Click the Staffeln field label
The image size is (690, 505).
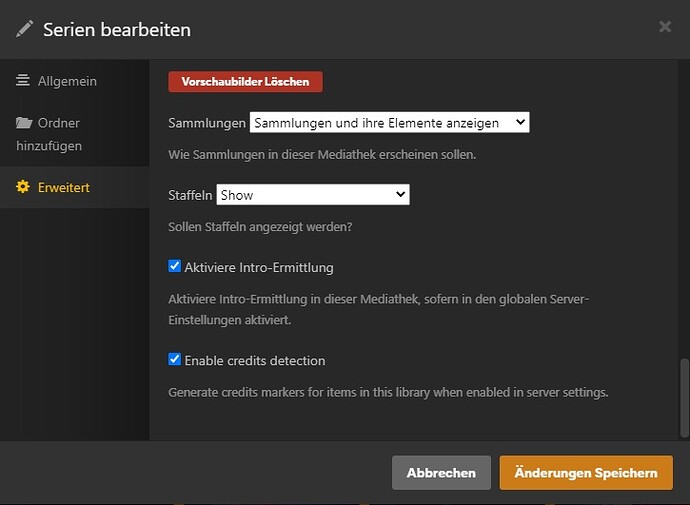coord(190,195)
